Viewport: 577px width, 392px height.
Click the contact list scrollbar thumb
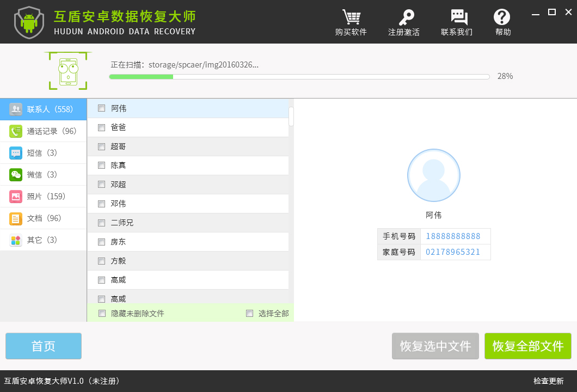tap(291, 117)
